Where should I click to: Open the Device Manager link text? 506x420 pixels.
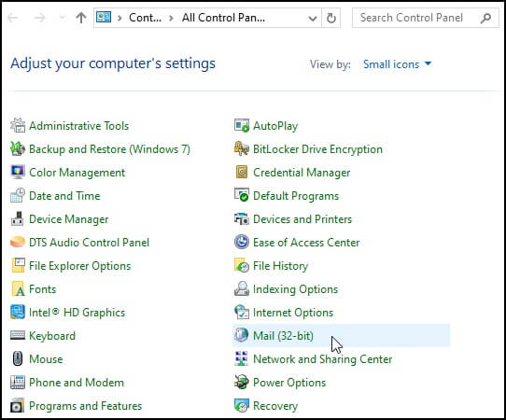click(x=69, y=219)
